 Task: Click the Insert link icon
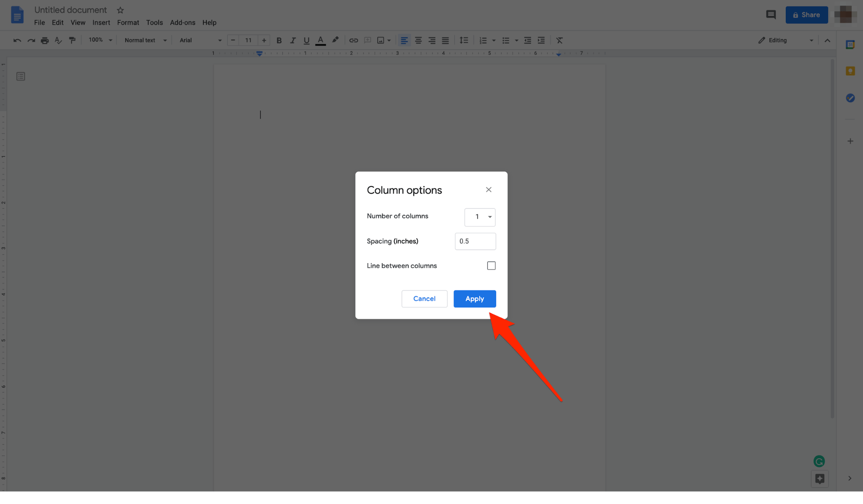pyautogui.click(x=353, y=40)
